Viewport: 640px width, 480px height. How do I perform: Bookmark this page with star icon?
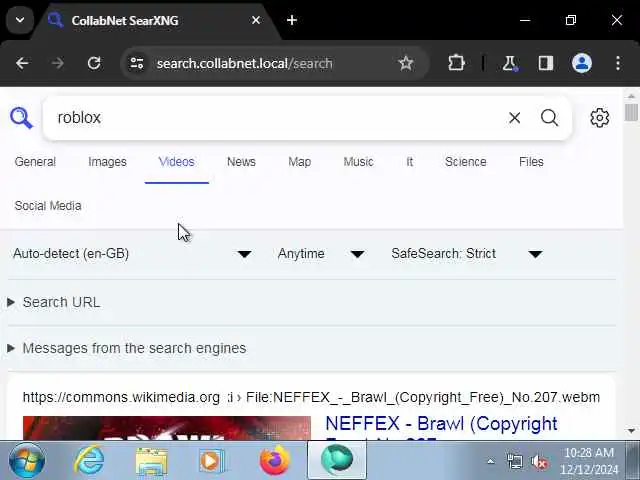(x=406, y=63)
